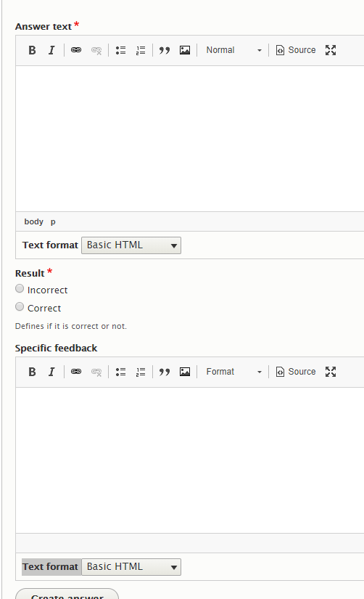Screen dimensions: 364x599
Task: Open the Normal paragraph format dropdown
Action: 233,50
